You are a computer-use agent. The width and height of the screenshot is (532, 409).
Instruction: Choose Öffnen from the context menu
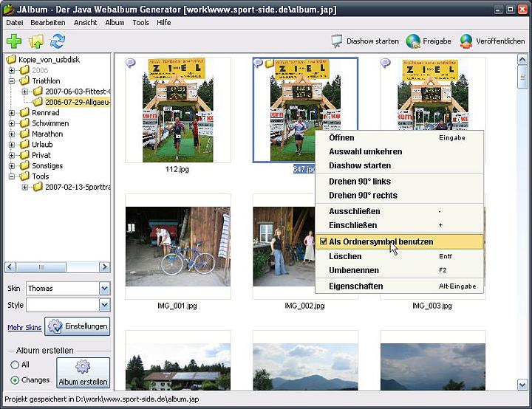tap(399, 138)
